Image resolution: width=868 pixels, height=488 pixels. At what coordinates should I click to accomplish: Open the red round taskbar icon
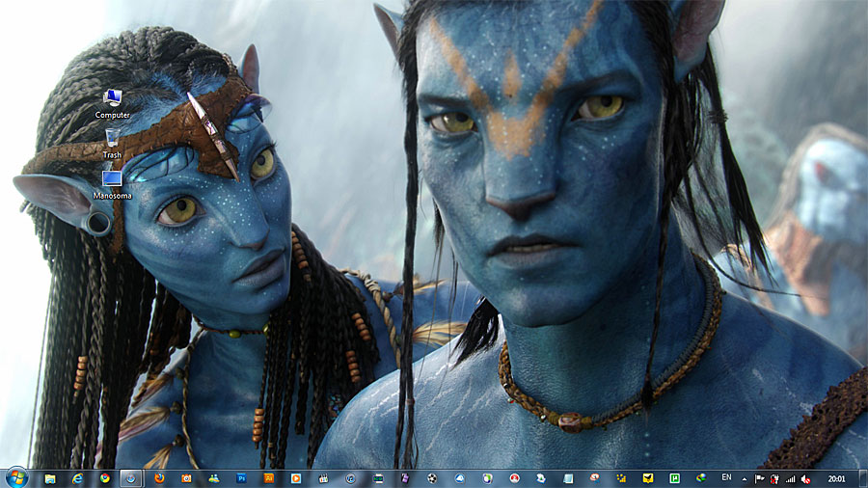[x=514, y=478]
